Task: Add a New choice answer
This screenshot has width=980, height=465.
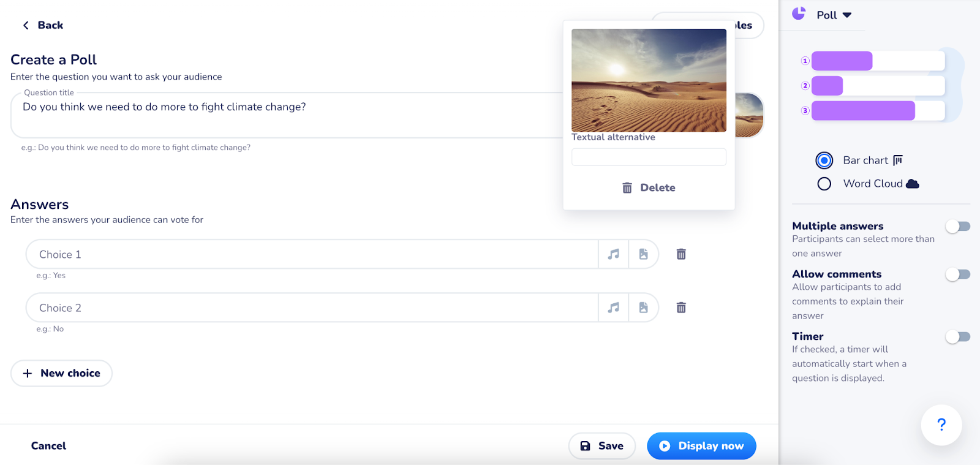Action: (61, 373)
